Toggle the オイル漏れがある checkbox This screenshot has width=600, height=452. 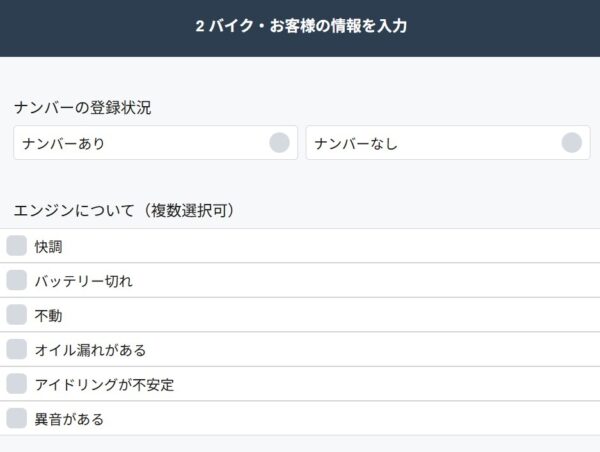17,350
